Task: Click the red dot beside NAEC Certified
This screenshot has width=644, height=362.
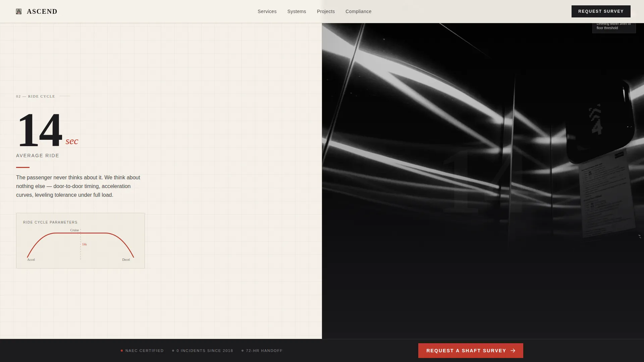Action: [122, 351]
